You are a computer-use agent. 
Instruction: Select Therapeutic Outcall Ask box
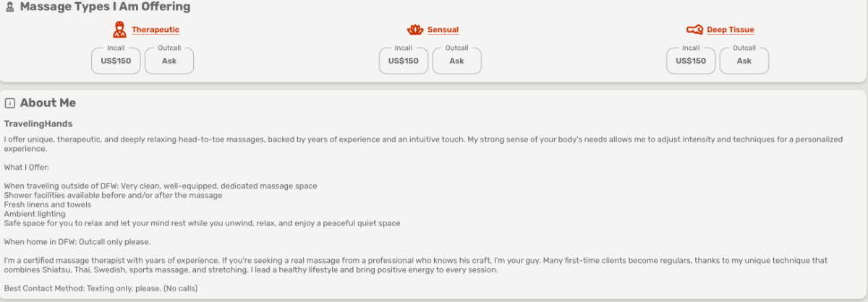tap(169, 61)
